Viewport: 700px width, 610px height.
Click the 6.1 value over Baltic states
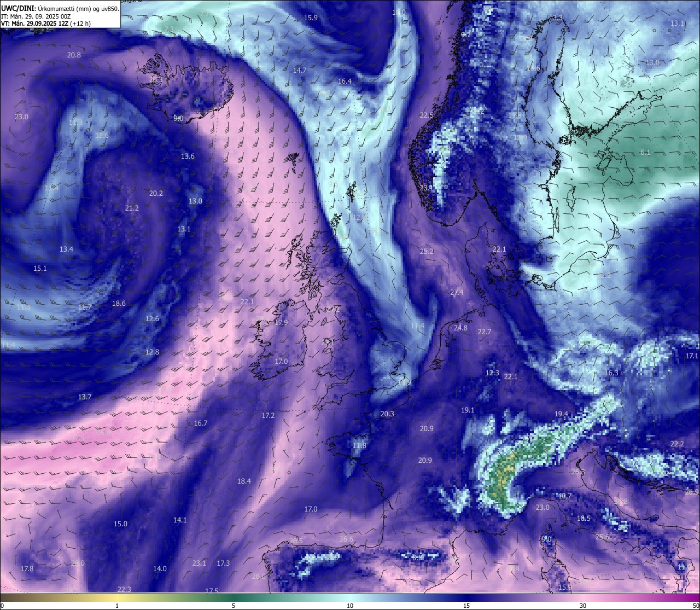645,152
